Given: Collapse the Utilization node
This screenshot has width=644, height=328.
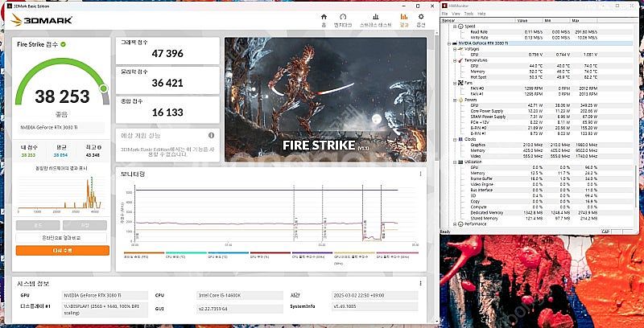Looking at the screenshot, I should pyautogui.click(x=455, y=162).
